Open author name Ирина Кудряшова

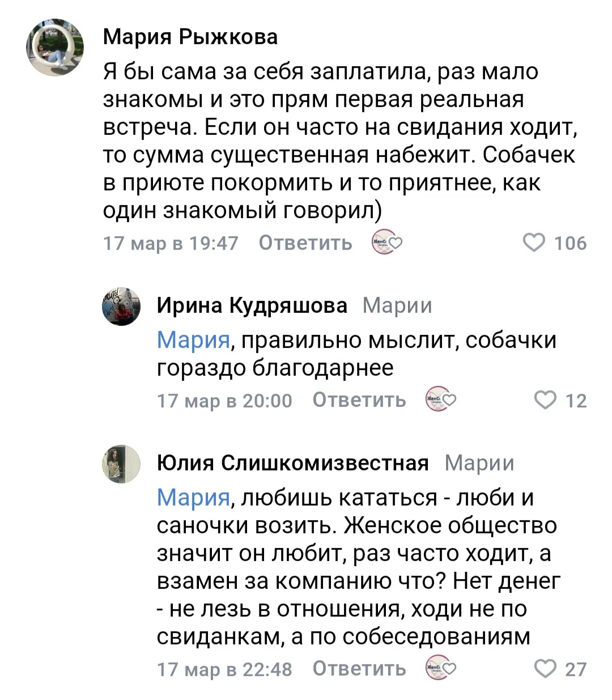(252, 306)
